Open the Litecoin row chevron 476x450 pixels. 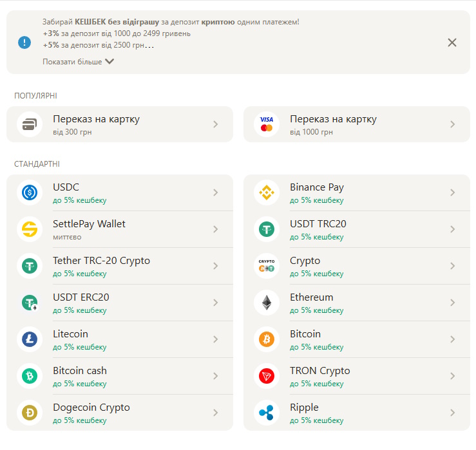coord(216,339)
